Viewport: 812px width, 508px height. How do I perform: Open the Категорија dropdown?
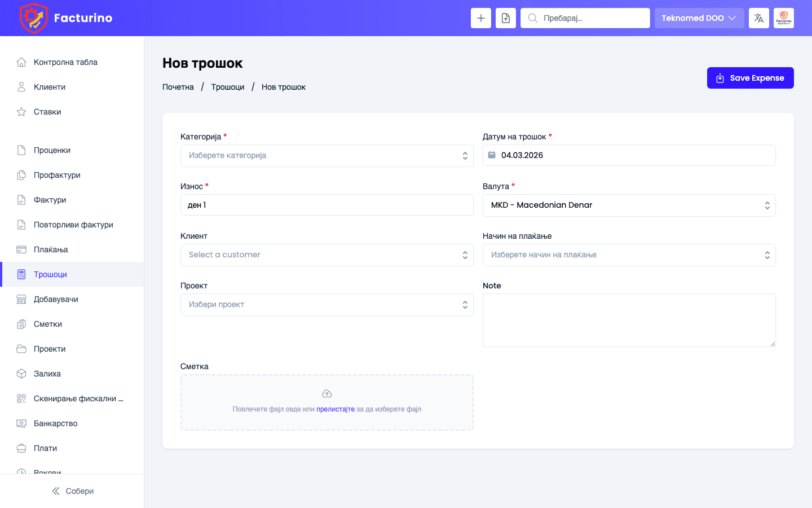coord(327,155)
